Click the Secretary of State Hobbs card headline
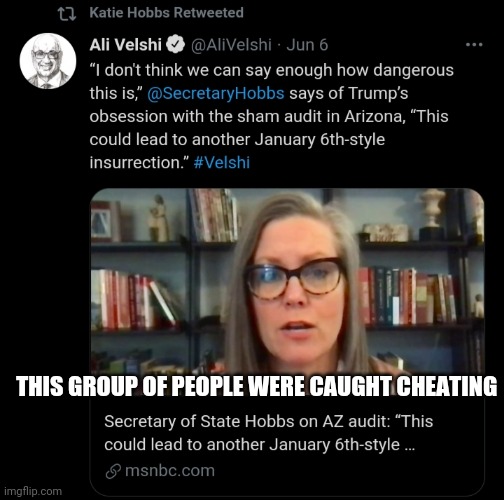Image resolution: width=504 pixels, height=500 pixels. tap(268, 433)
